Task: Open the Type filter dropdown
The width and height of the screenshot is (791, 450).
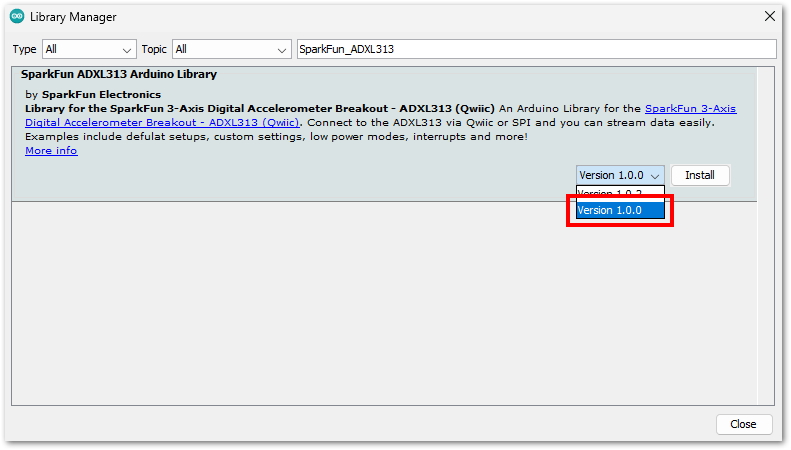Action: pyautogui.click(x=89, y=49)
